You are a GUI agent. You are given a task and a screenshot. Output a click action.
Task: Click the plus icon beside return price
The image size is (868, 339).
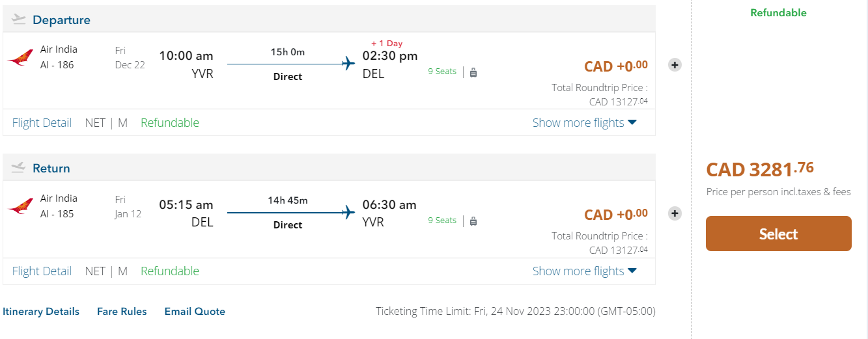pos(675,213)
